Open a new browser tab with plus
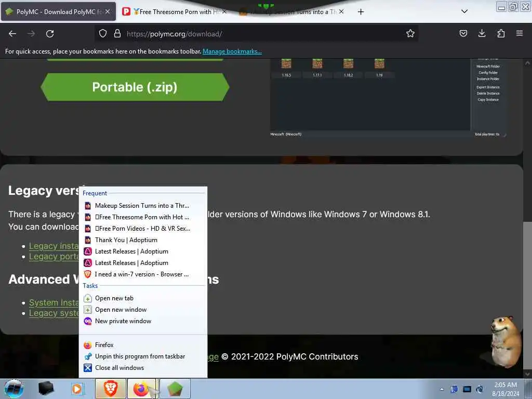This screenshot has width=532, height=399. click(x=361, y=12)
